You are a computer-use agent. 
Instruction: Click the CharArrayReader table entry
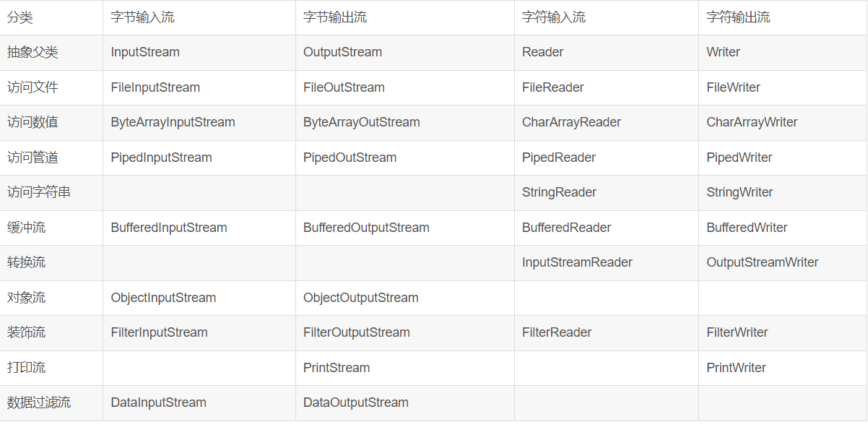(x=606, y=122)
